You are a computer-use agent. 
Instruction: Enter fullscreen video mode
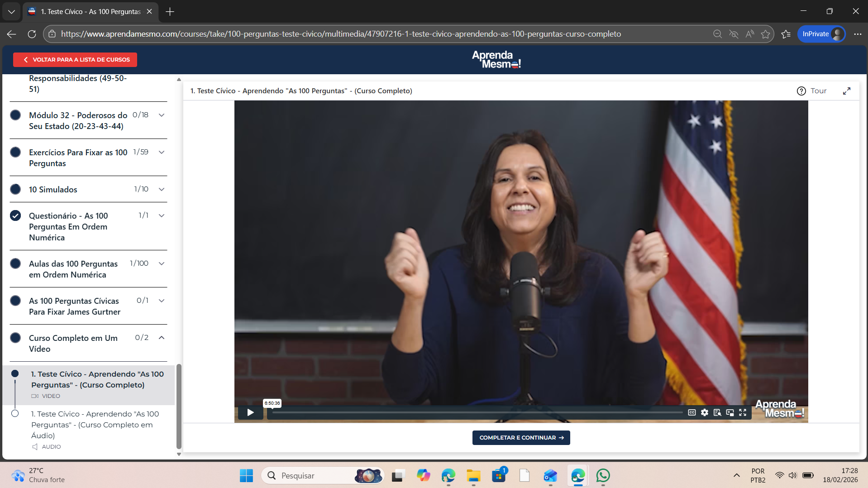(743, 412)
